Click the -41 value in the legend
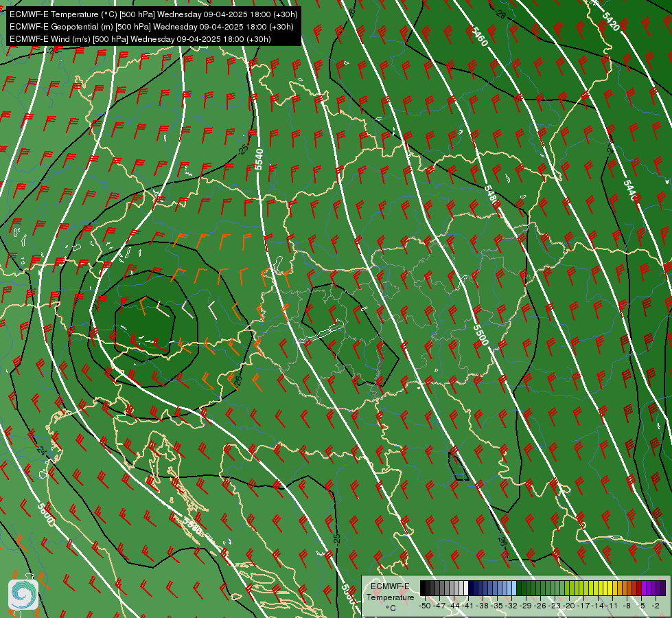 (468, 606)
